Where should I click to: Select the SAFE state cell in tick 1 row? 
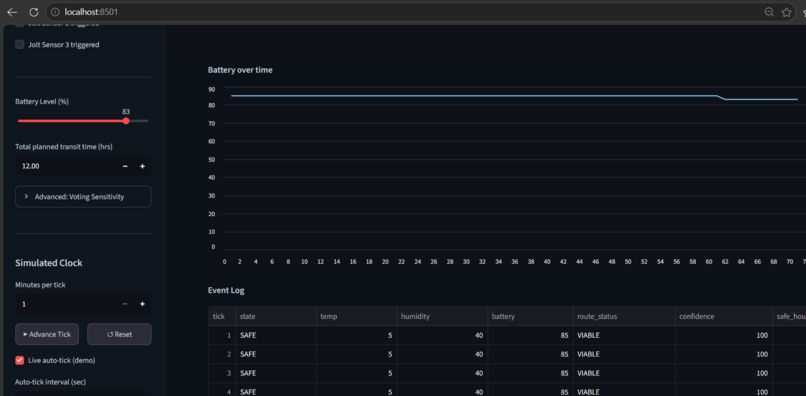click(276, 335)
